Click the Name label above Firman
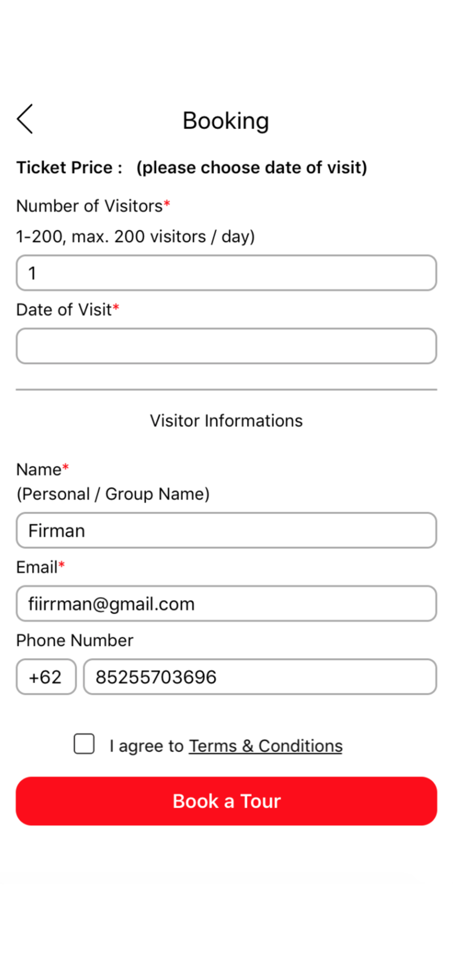Viewport: 453px width, 980px height. tap(39, 469)
